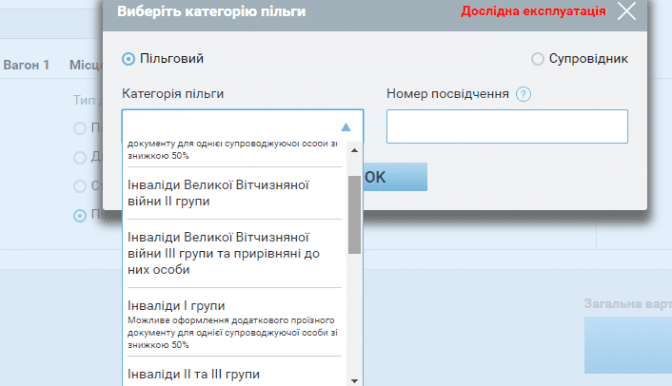Screen dimensions: 672x386
Task: Open the Вагон 1 tab in background page
Action: pyautogui.click(x=26, y=65)
